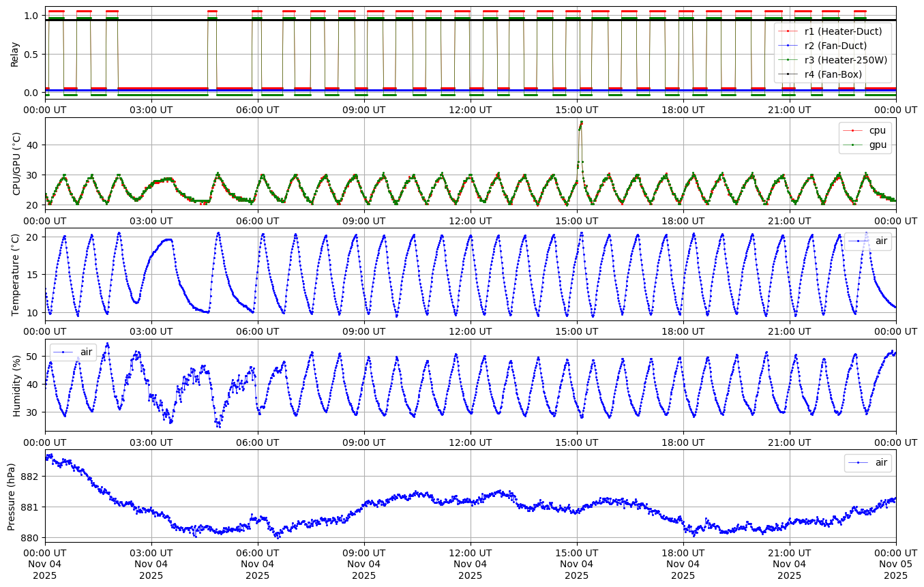This screenshot has height=587, width=924.
Task: Click the Pressure (hPa) axis label
Action: coord(12,496)
